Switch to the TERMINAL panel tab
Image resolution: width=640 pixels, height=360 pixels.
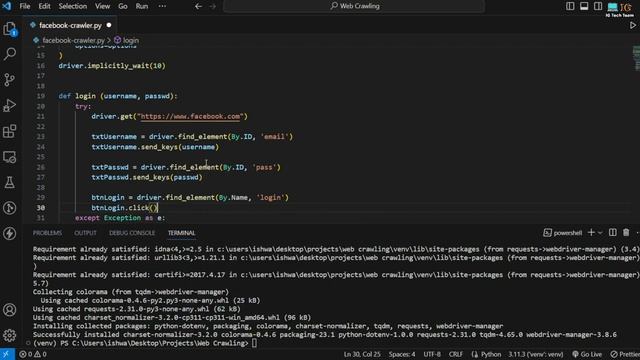click(x=181, y=233)
